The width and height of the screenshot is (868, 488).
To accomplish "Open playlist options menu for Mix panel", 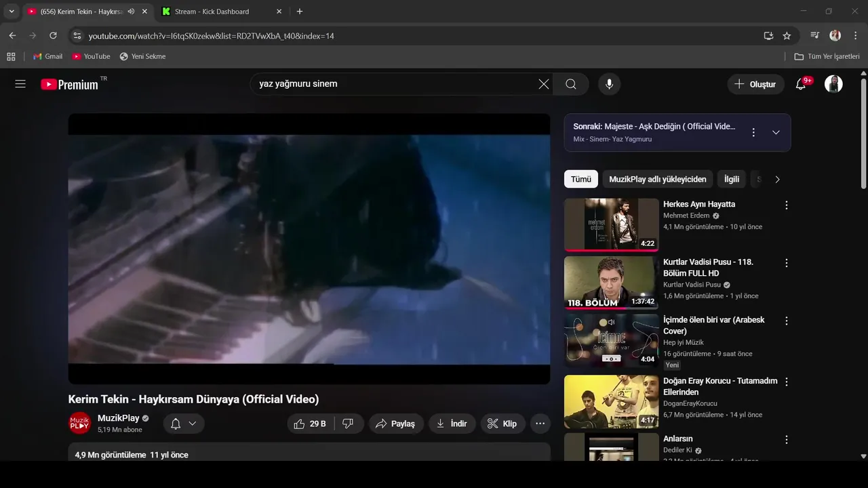I will click(753, 133).
